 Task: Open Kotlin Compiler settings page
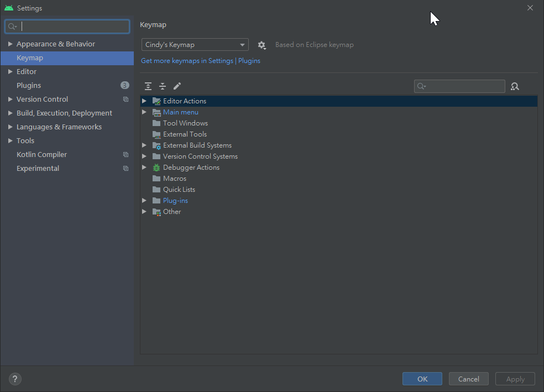pos(67,155)
